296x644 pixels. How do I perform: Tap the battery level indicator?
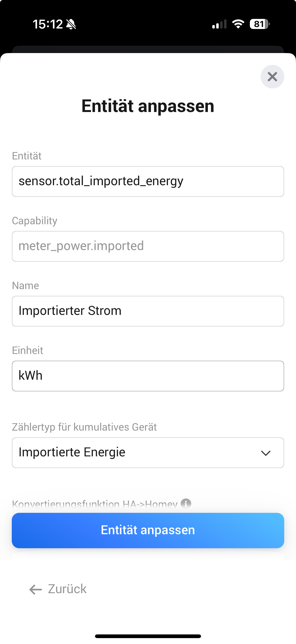pyautogui.click(x=259, y=24)
